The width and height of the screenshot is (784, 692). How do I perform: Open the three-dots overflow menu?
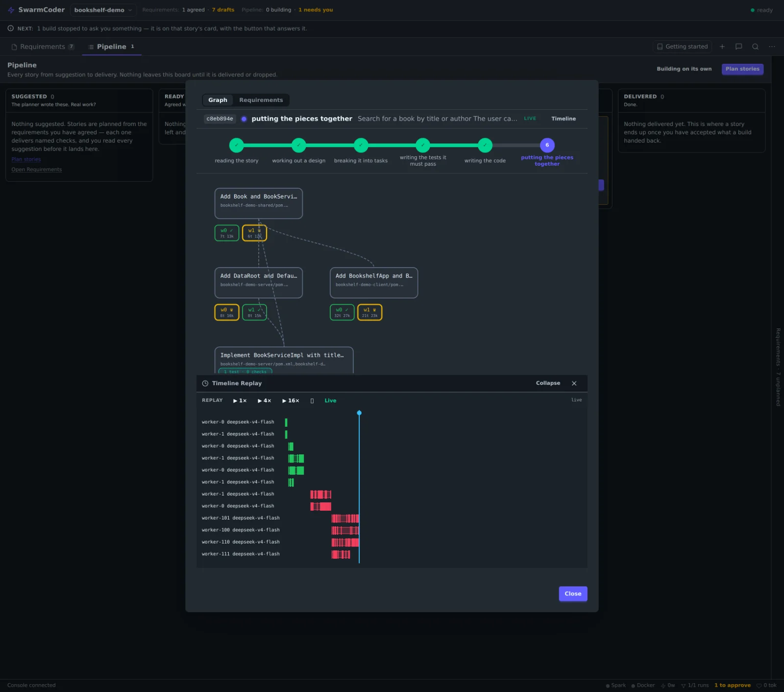(772, 47)
